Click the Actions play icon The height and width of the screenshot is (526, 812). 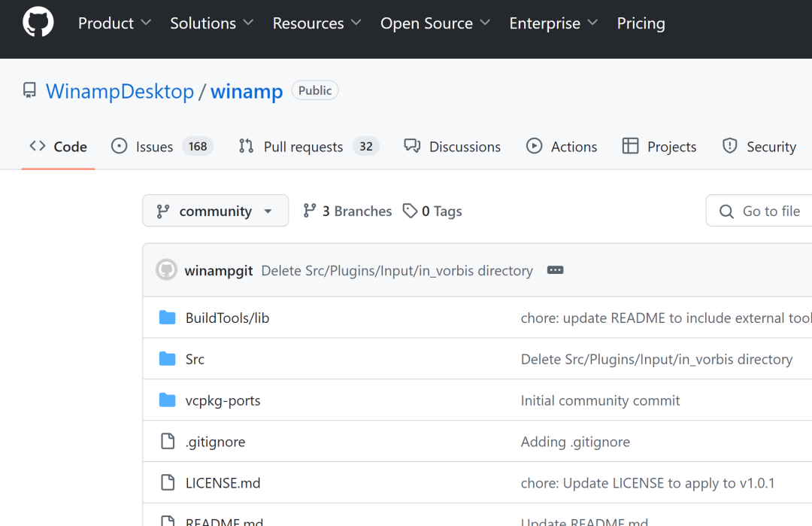[x=534, y=146]
